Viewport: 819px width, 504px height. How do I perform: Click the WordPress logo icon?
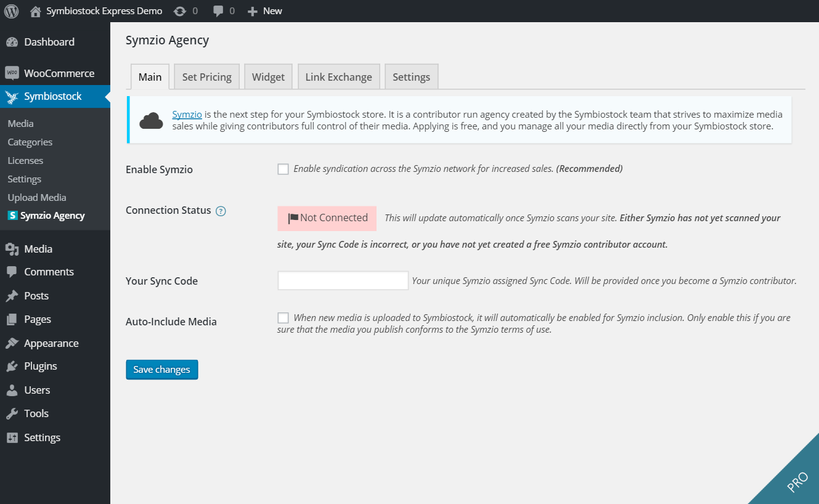point(12,11)
